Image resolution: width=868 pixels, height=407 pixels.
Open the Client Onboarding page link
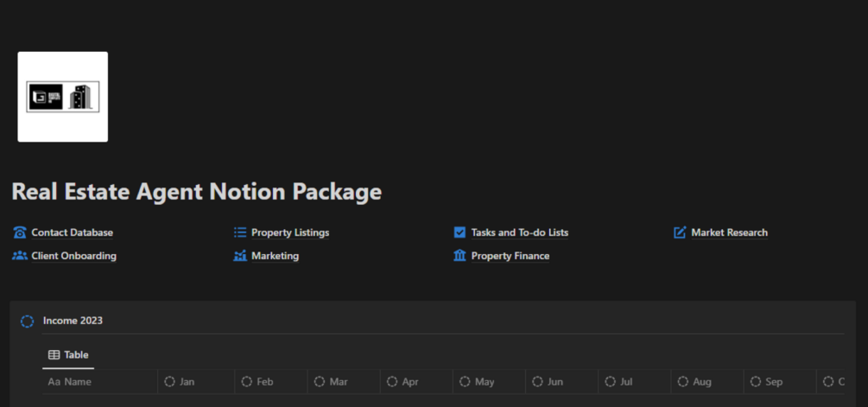coord(73,256)
